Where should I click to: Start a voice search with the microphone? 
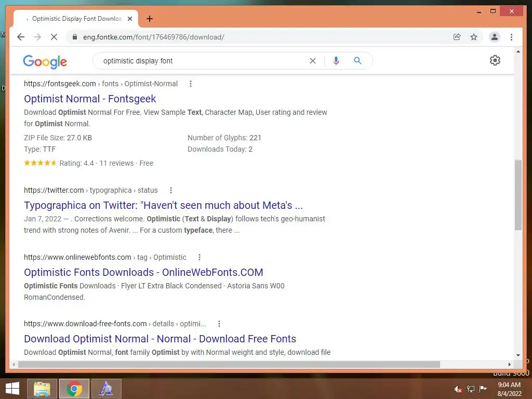(x=336, y=61)
